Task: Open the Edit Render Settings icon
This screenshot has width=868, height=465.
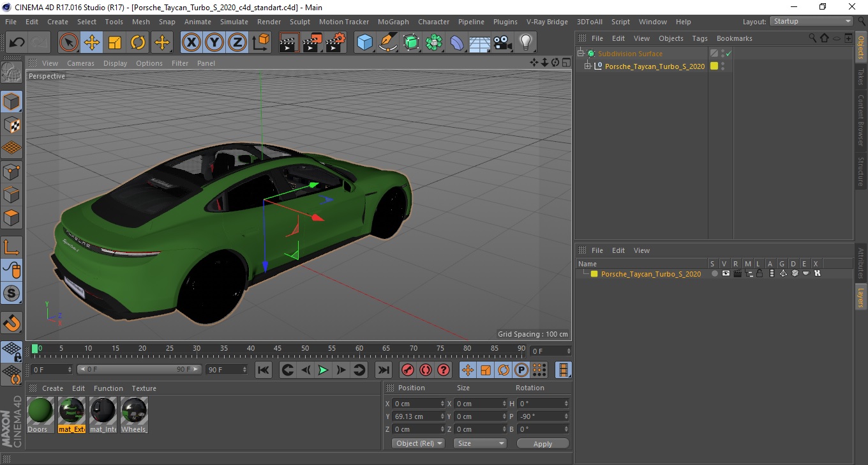Action: pyautogui.click(x=336, y=43)
